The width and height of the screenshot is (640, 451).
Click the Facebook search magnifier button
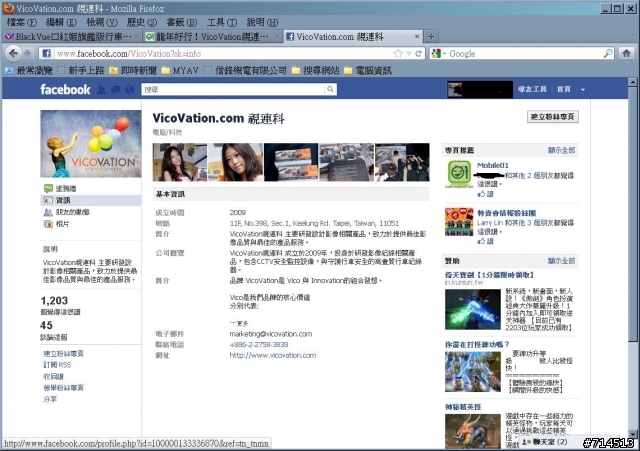click(x=330, y=89)
